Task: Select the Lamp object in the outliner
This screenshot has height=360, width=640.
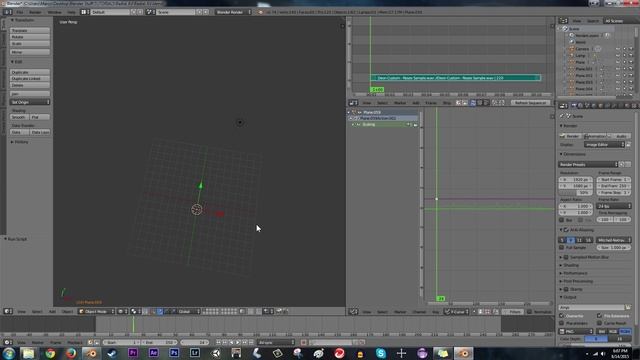Action: click(580, 56)
